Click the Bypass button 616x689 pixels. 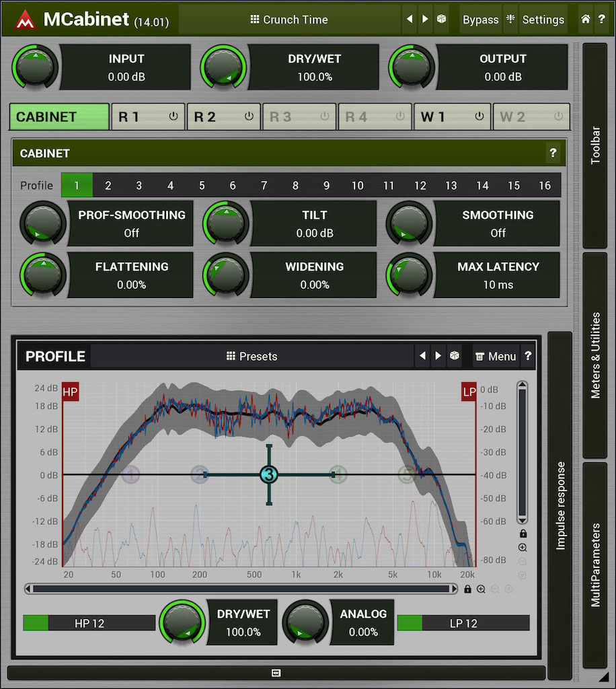click(x=480, y=20)
